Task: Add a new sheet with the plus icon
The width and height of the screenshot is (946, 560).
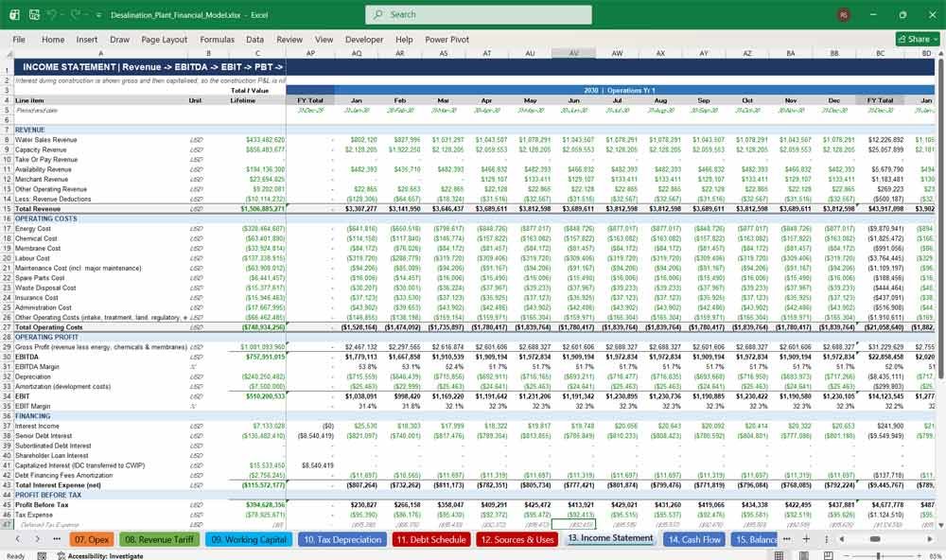Action: tap(806, 539)
